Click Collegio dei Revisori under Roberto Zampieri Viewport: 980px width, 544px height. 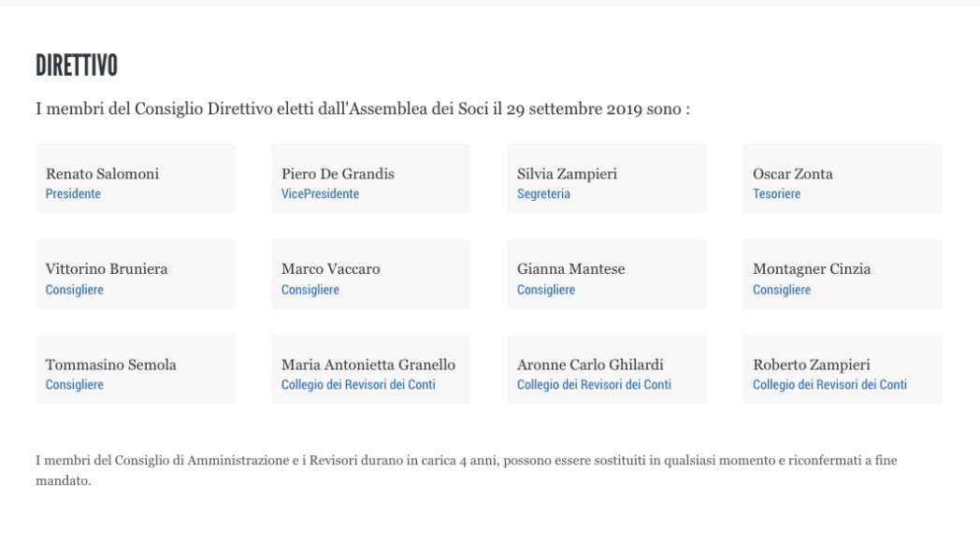point(829,385)
